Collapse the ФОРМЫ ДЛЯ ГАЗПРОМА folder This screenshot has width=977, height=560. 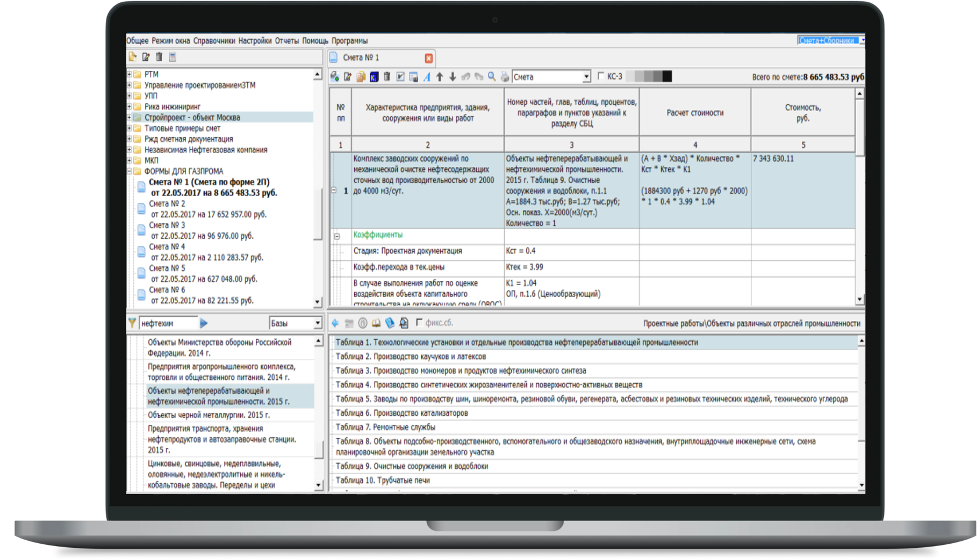130,172
